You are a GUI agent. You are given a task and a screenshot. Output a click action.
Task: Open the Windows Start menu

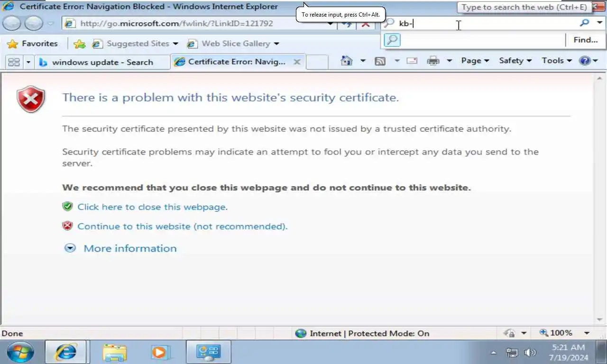20,353
